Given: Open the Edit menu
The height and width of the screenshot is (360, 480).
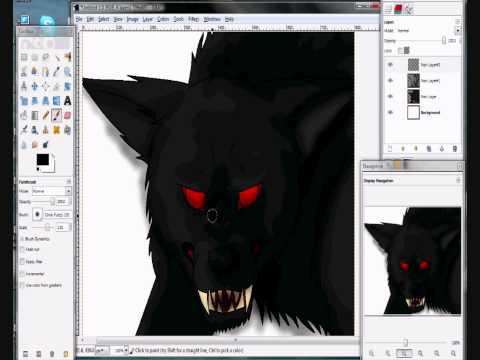Looking at the screenshot, I should (x=90, y=19).
